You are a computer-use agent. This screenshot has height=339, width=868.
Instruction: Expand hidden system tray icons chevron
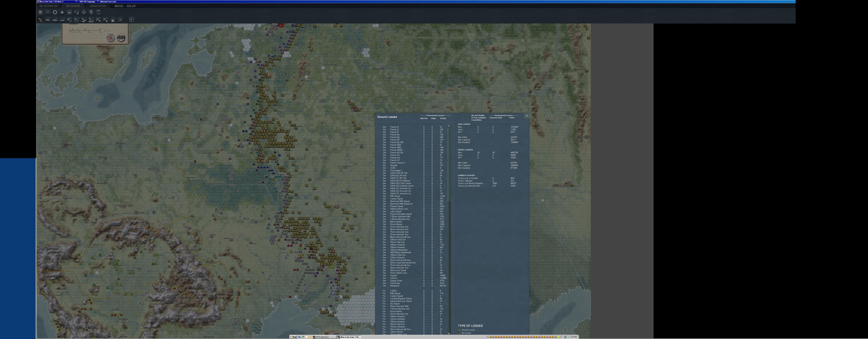coord(488,337)
